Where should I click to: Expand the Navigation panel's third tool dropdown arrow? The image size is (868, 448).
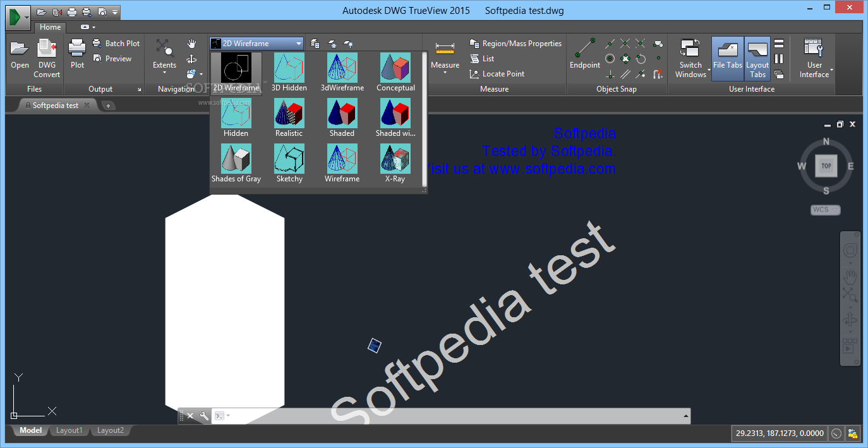(201, 74)
